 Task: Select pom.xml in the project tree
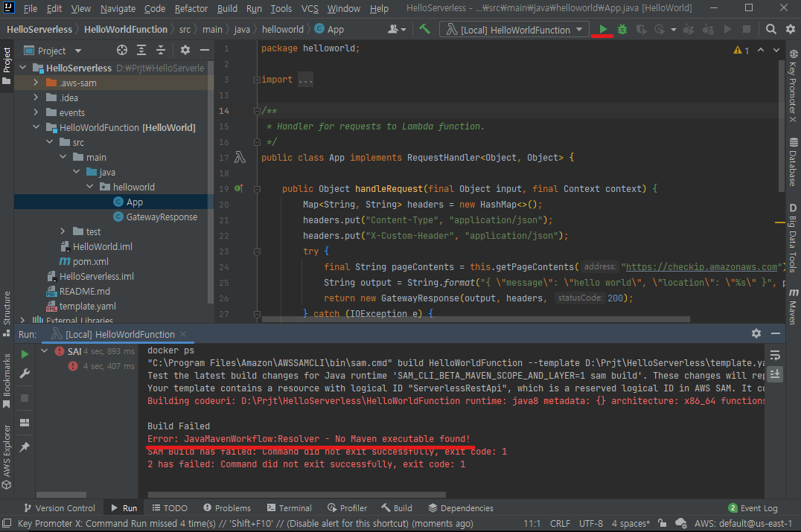(x=90, y=261)
